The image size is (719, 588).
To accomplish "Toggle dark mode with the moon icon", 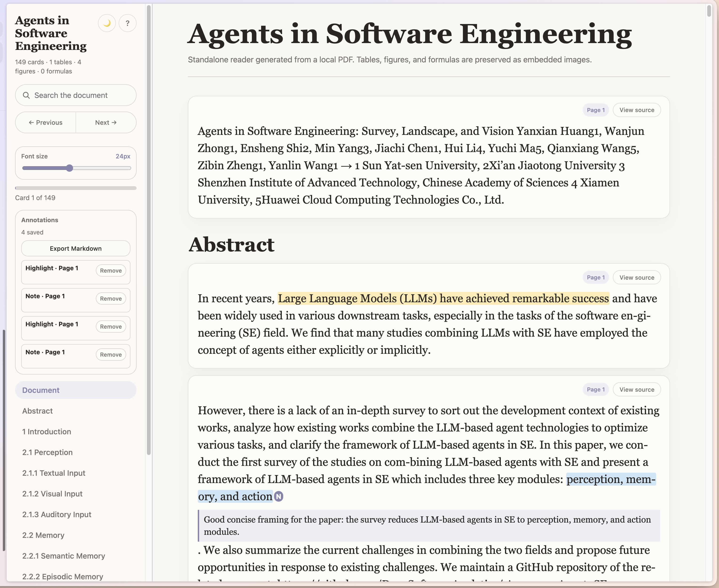I will pyautogui.click(x=107, y=23).
